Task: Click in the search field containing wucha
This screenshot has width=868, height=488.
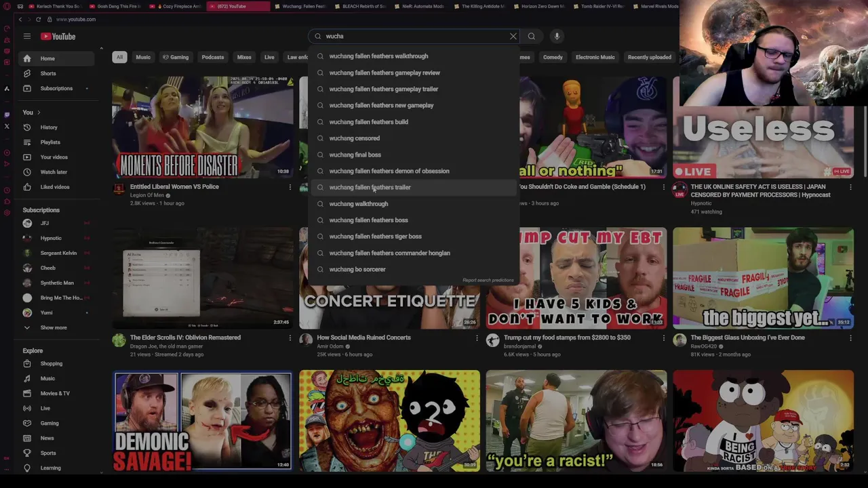Action: pyautogui.click(x=414, y=36)
